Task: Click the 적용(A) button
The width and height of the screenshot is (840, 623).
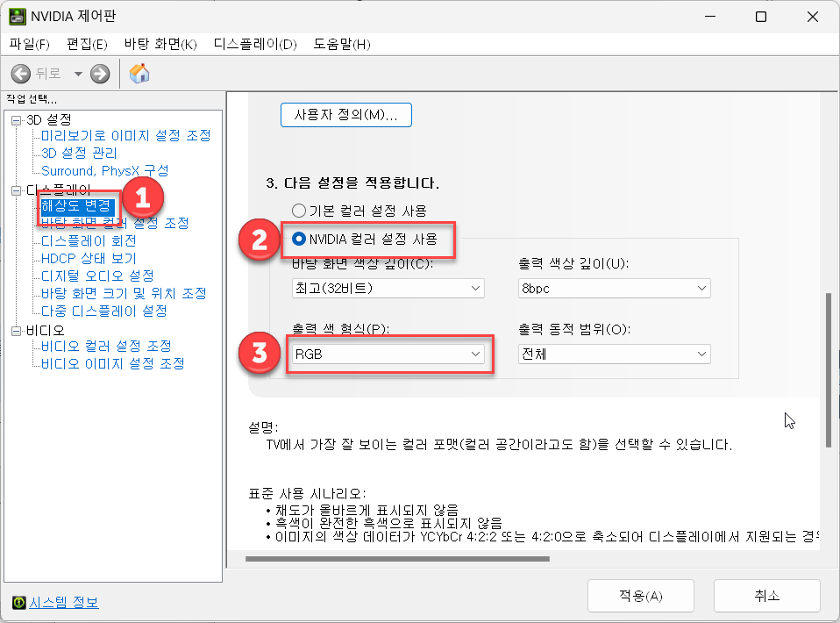Action: click(x=641, y=596)
